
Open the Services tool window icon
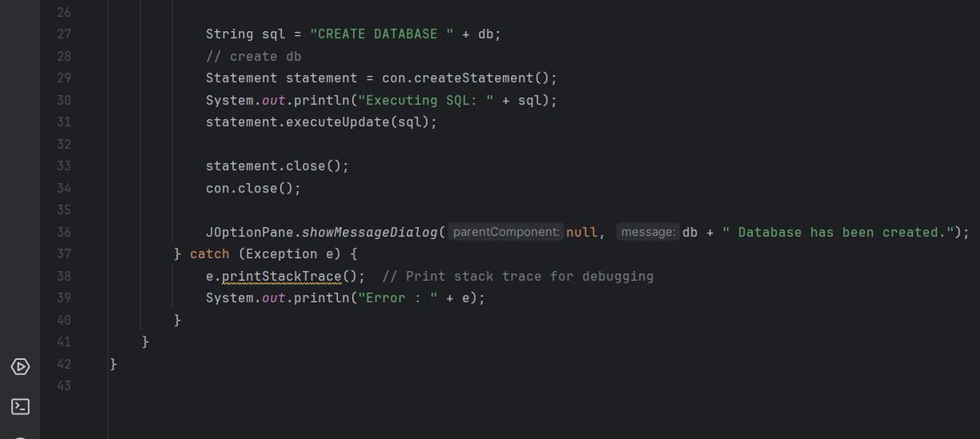[20, 366]
